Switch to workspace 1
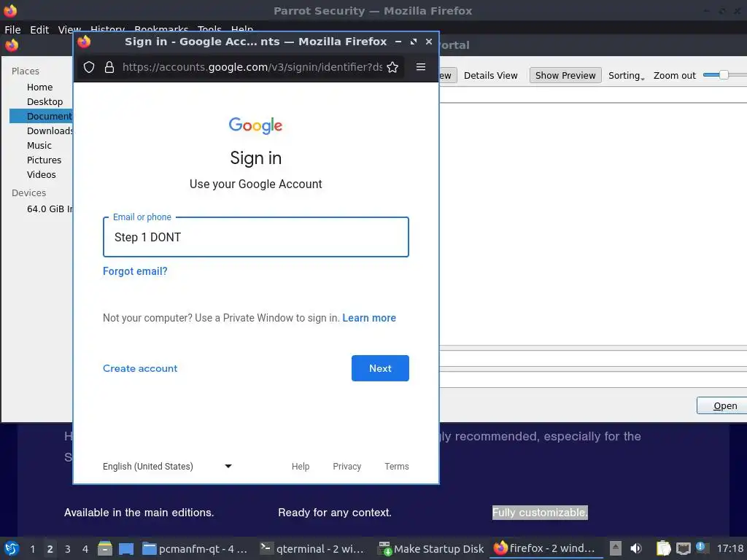Viewport: 747px width, 560px height. click(32, 548)
